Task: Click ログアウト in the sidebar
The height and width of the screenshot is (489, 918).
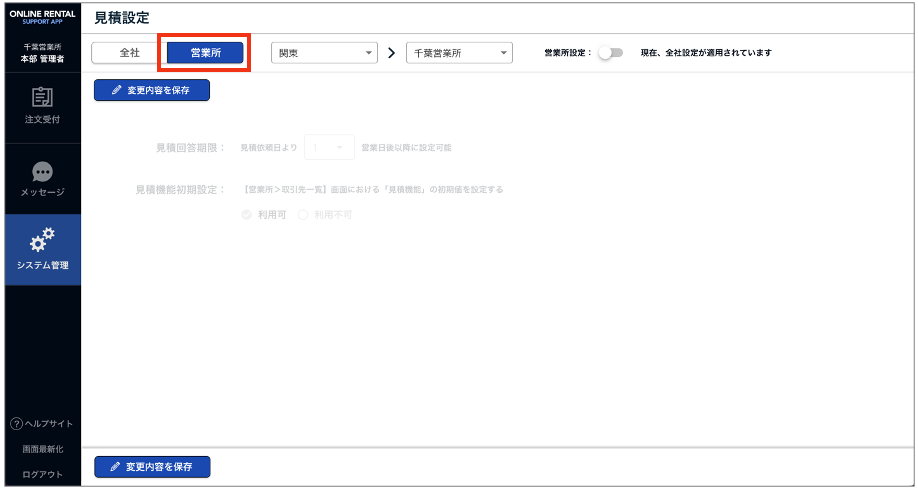Action: tap(42, 474)
